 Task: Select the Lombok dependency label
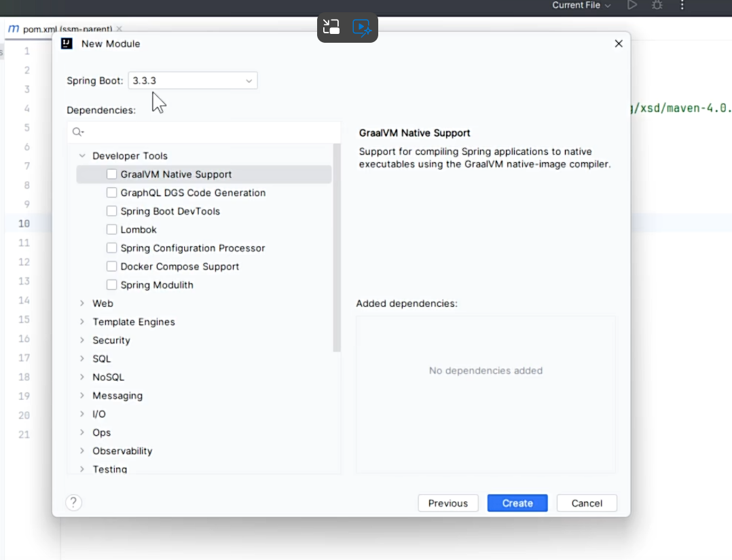tap(139, 229)
